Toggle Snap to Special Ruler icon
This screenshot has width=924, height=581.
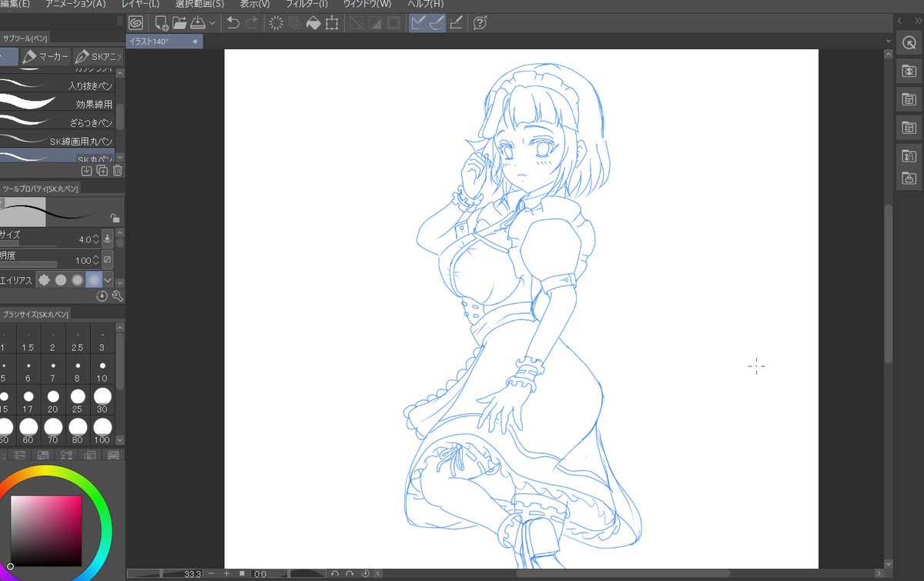coord(437,23)
